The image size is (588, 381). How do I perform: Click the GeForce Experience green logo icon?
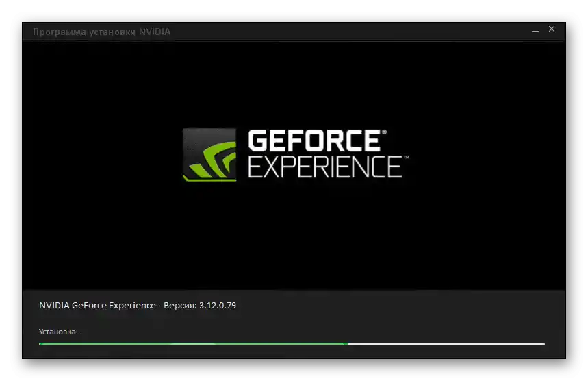(x=209, y=155)
